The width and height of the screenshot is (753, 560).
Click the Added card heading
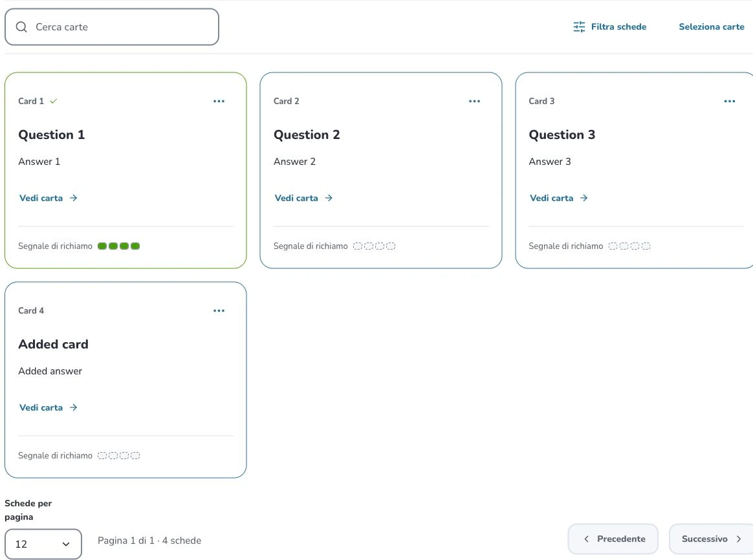[53, 345]
